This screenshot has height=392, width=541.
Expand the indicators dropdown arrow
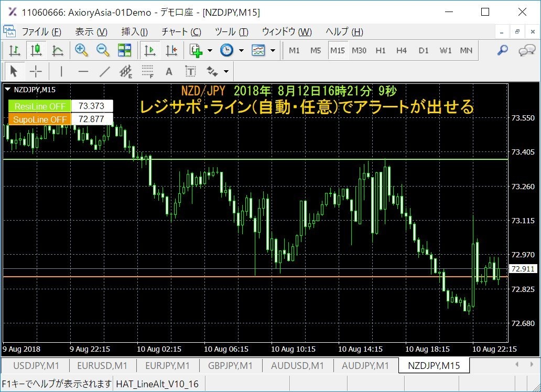click(x=210, y=51)
